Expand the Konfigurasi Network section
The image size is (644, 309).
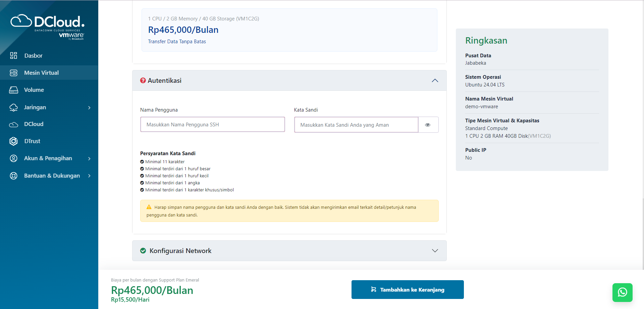click(435, 251)
